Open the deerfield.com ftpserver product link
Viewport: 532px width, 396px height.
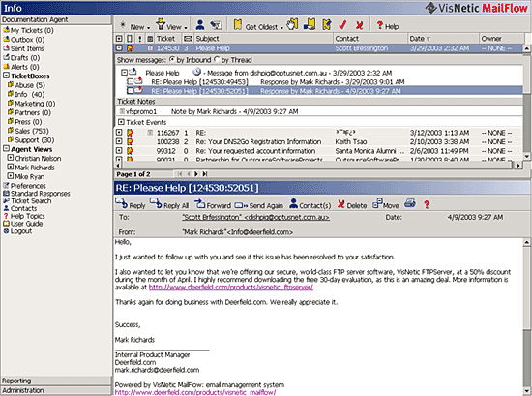[x=231, y=287]
